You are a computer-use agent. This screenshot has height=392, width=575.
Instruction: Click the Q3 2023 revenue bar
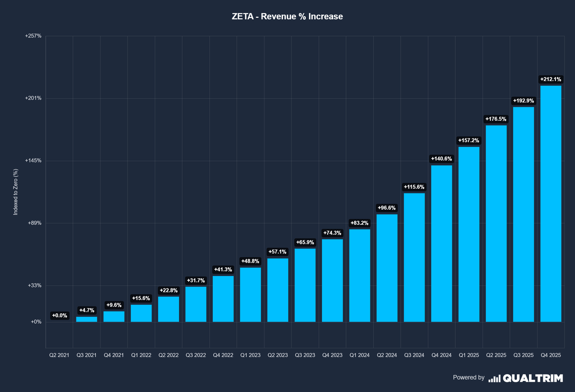pos(305,285)
